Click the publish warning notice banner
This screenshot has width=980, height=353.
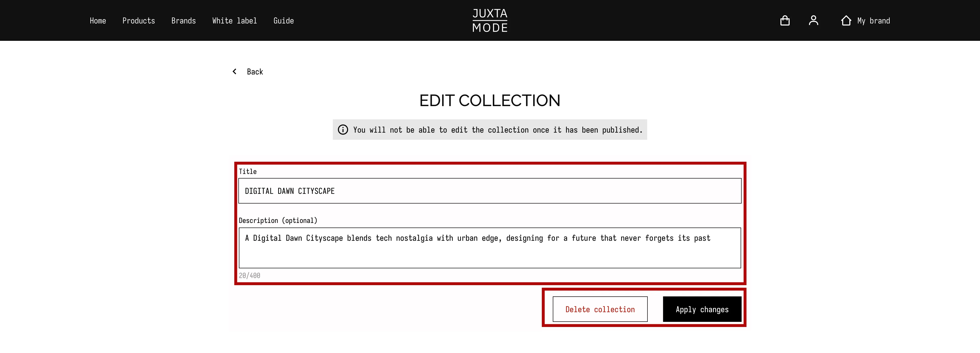click(490, 129)
